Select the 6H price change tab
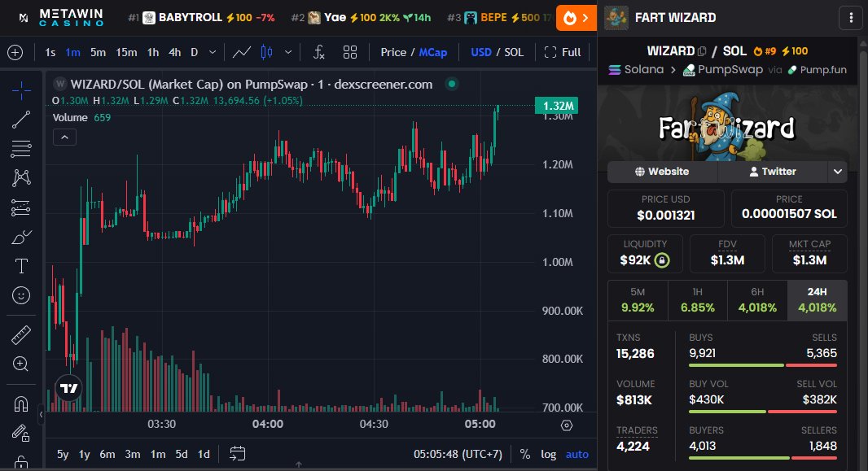This screenshot has height=471, width=868. (x=757, y=300)
